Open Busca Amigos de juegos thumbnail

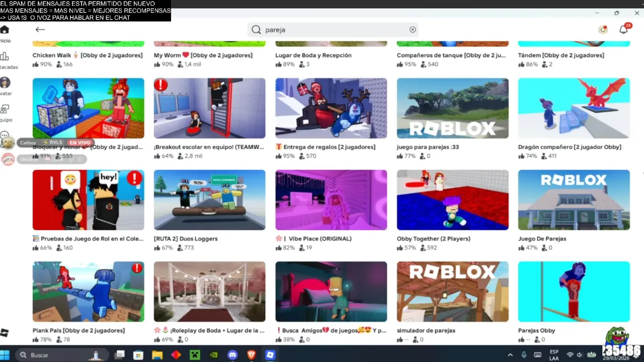tap(331, 292)
